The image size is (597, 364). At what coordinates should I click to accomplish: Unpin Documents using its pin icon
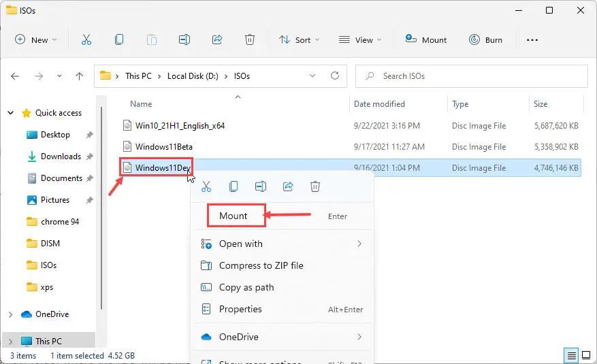pyautogui.click(x=89, y=178)
